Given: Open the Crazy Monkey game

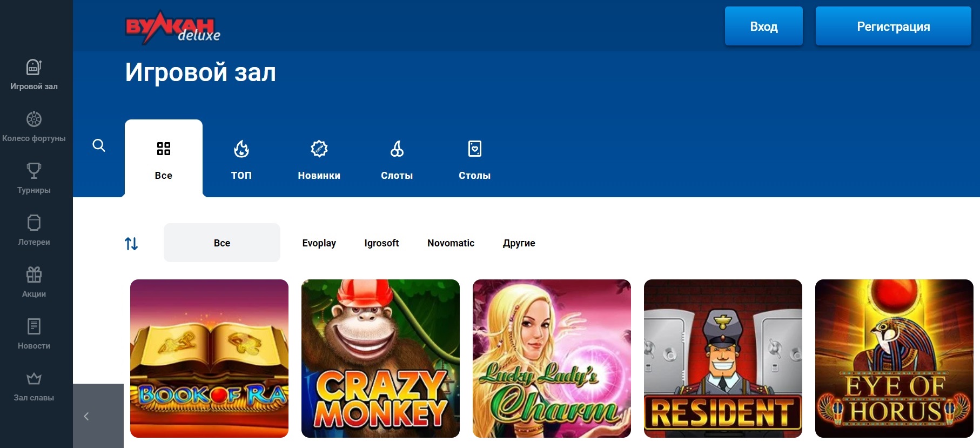Looking at the screenshot, I should click(380, 358).
